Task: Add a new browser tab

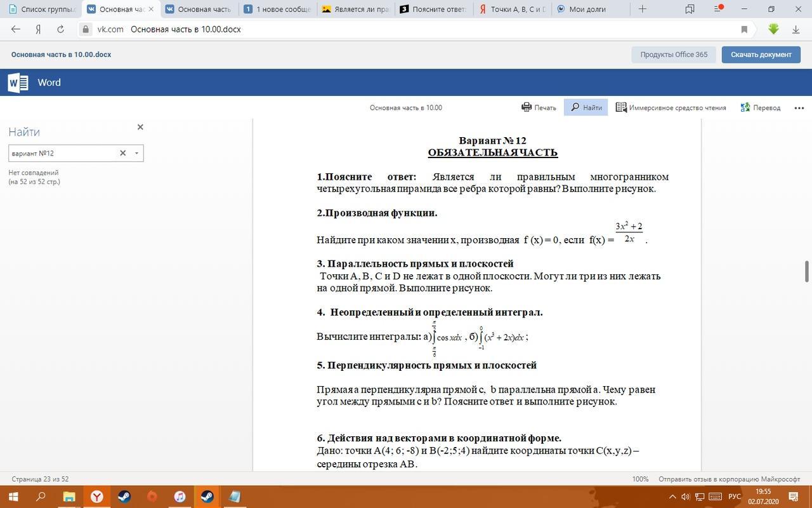Action: pyautogui.click(x=642, y=9)
